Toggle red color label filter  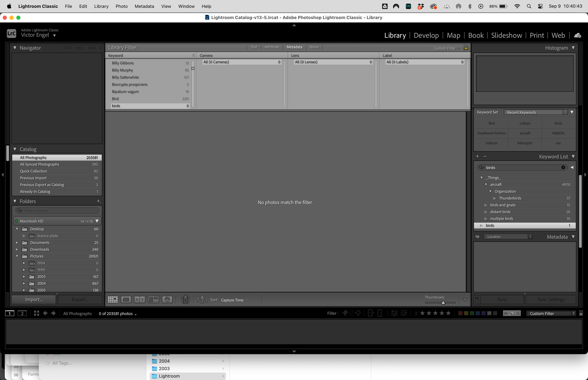[460, 313]
